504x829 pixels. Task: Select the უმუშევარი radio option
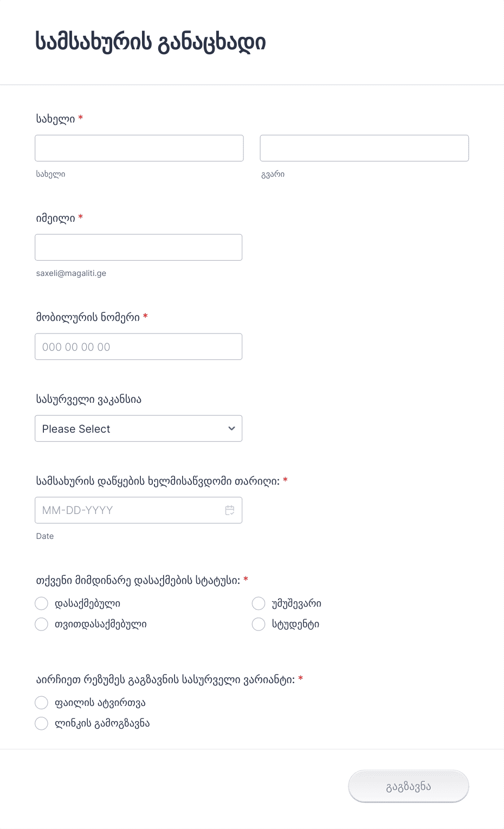click(x=259, y=603)
